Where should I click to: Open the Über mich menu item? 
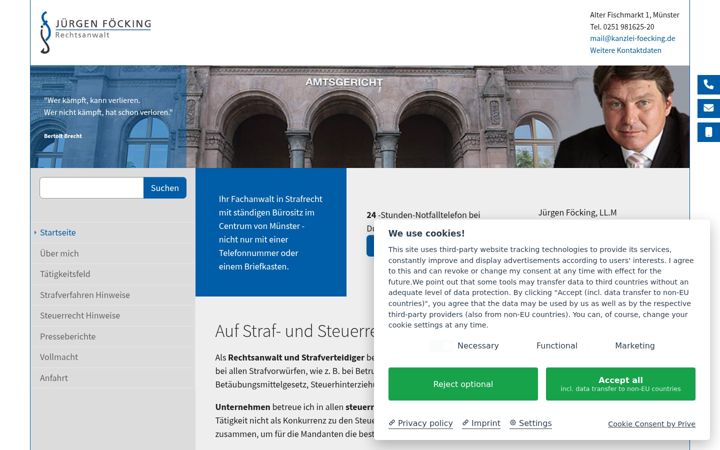pyautogui.click(x=59, y=253)
